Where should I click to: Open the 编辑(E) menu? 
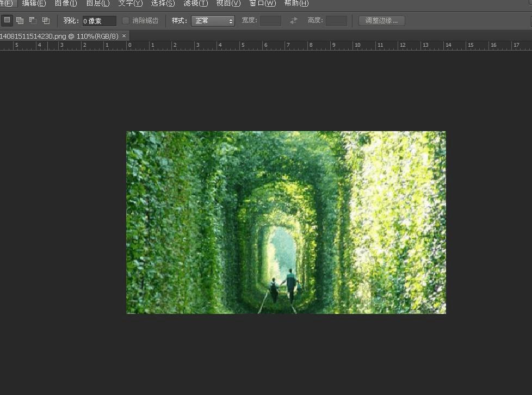click(34, 3)
